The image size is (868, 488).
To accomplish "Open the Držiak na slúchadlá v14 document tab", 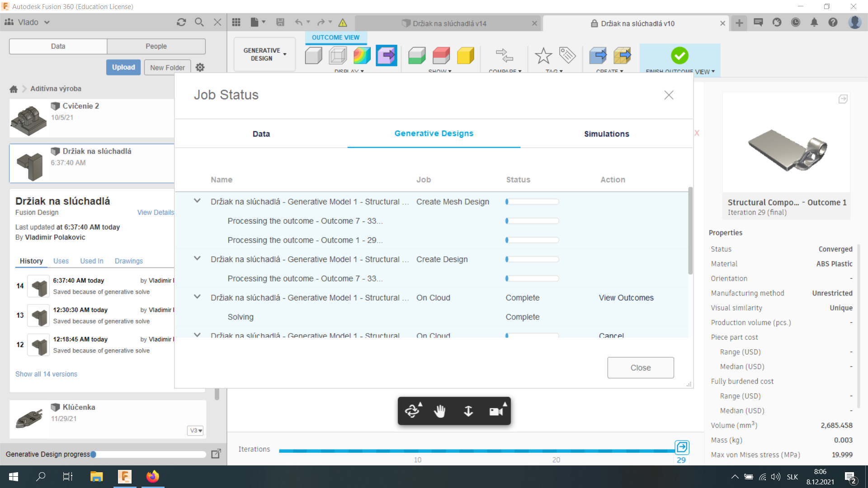I will coord(448,23).
